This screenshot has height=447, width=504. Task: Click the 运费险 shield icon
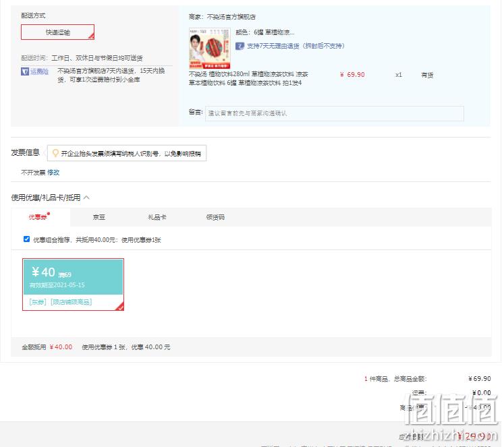pyautogui.click(x=25, y=71)
